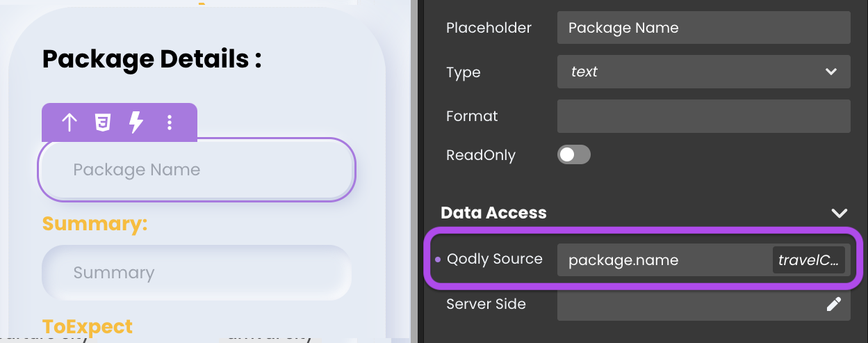Click the purple dot beside Qodly Source
This screenshot has height=343, width=868.
coord(438,260)
